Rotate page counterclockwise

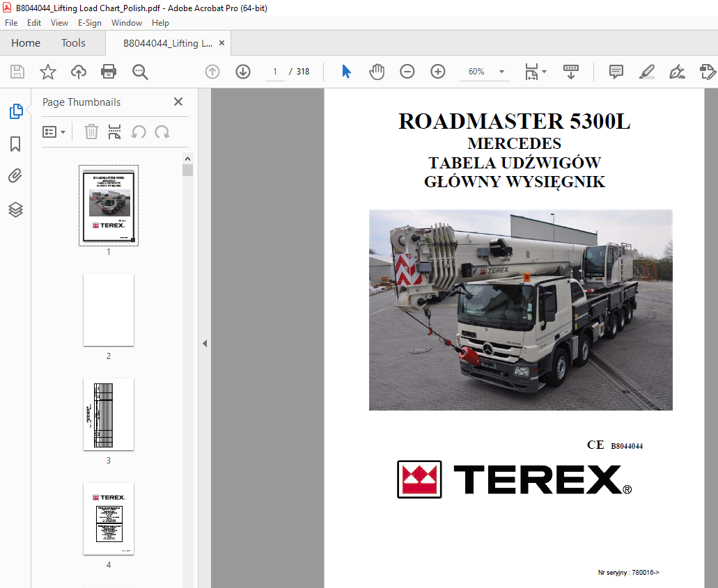click(139, 132)
